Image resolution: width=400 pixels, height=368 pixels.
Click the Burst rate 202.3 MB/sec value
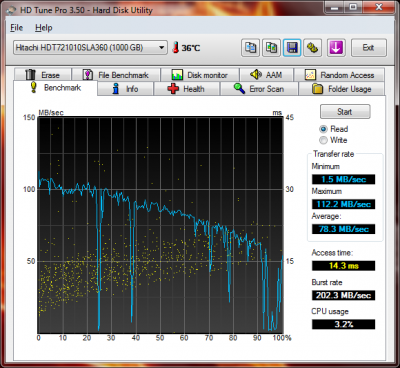(343, 295)
